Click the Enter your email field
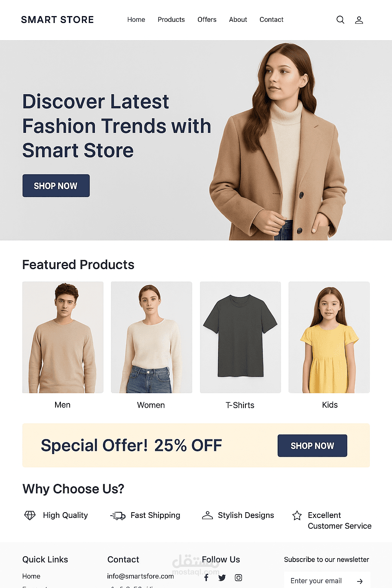Image resolution: width=392 pixels, height=588 pixels. (x=322, y=581)
